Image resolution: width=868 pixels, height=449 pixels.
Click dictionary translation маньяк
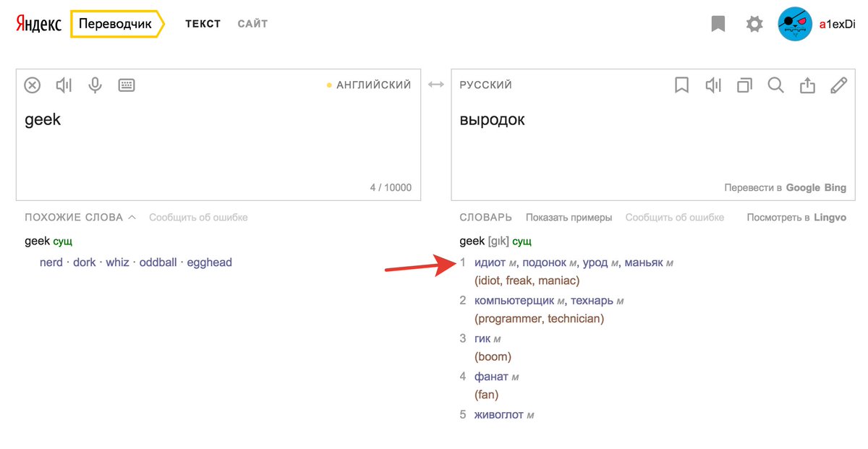pos(644,262)
